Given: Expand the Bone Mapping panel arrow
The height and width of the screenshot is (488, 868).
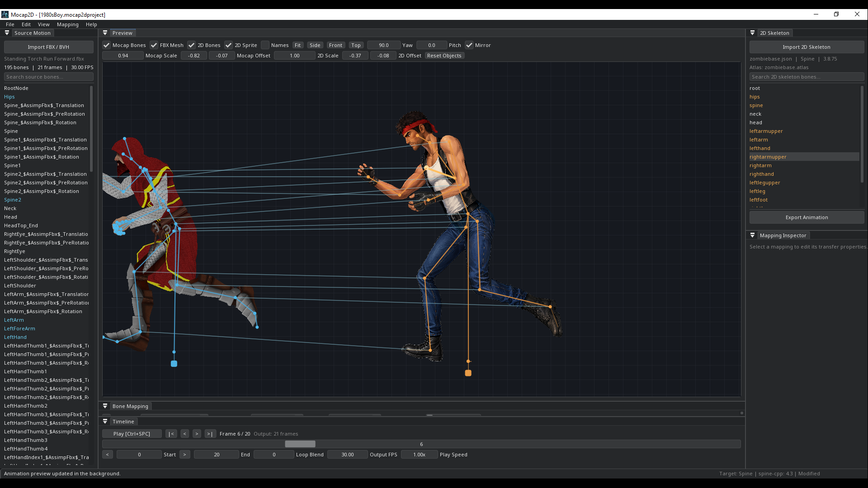Looking at the screenshot, I should pyautogui.click(x=105, y=406).
